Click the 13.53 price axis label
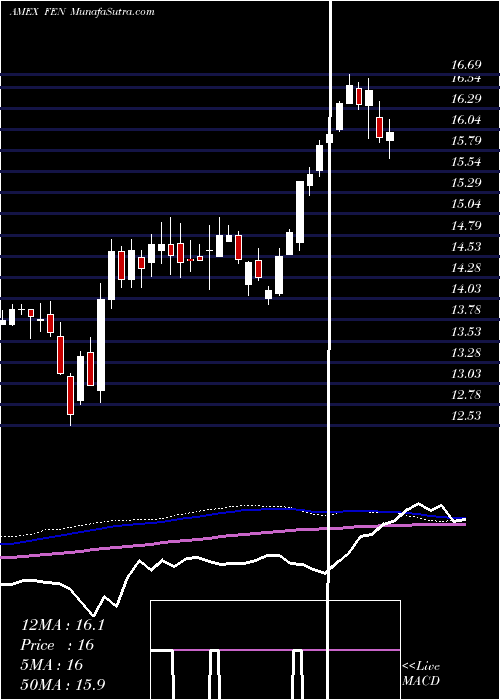 pos(466,332)
